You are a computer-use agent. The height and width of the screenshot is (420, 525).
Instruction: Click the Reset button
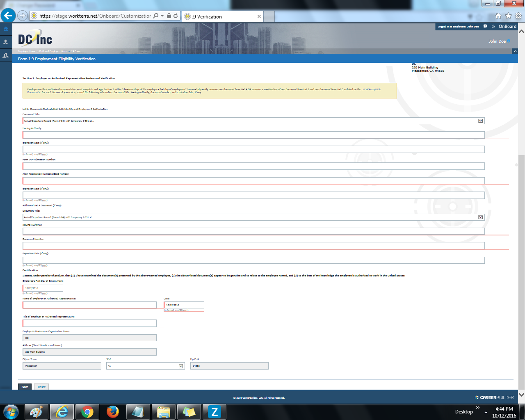(41, 387)
